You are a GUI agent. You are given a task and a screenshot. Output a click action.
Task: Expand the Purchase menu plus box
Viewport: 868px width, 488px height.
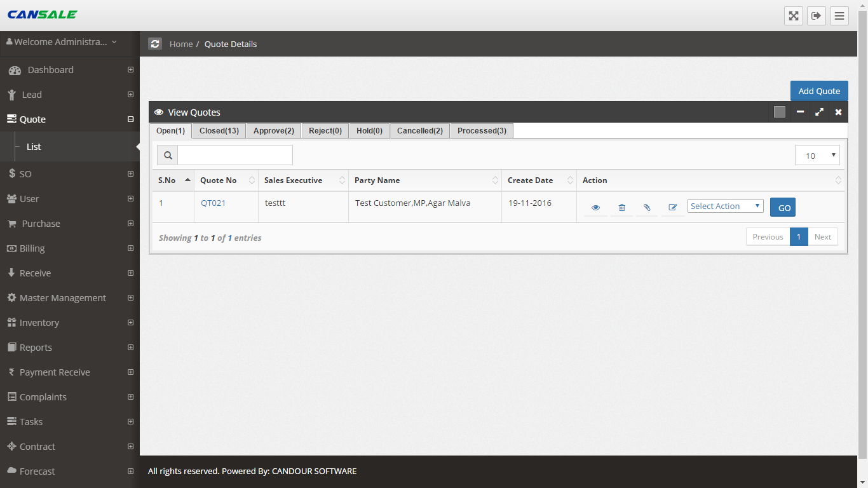coord(130,224)
